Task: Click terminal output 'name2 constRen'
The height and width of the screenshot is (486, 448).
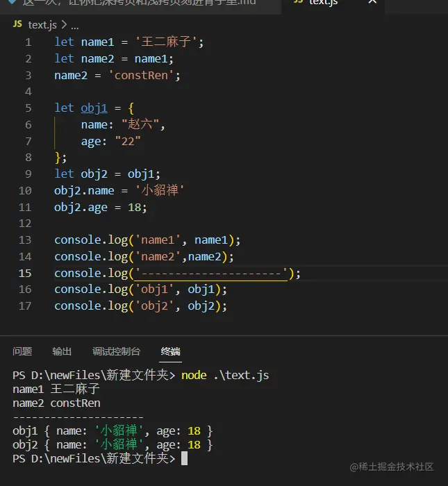Action: click(56, 403)
